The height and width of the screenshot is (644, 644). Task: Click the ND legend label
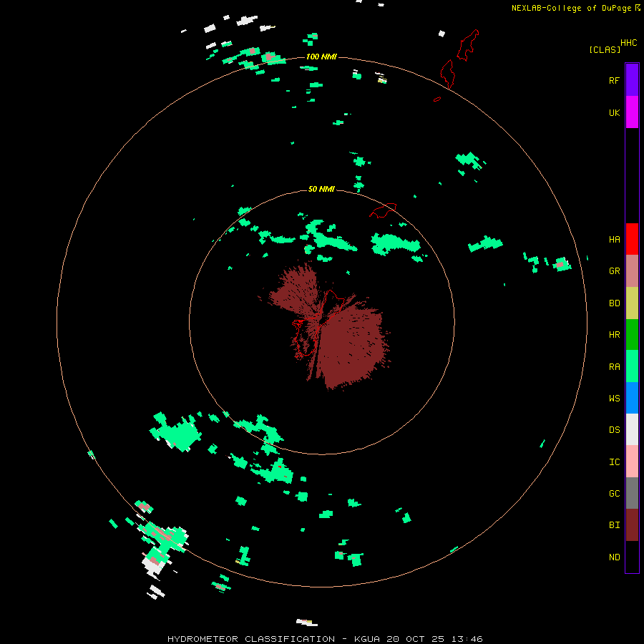tap(614, 557)
